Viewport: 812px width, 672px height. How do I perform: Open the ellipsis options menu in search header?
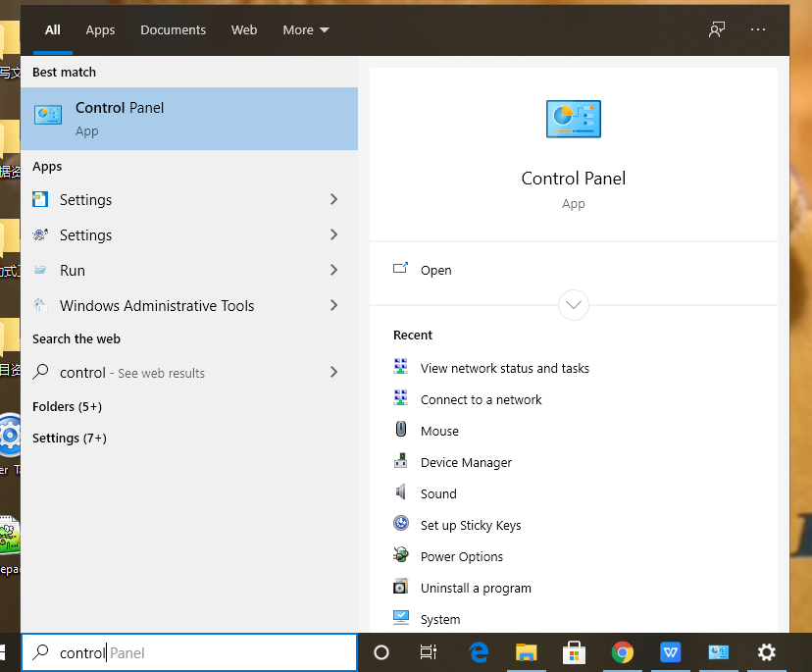tap(758, 29)
